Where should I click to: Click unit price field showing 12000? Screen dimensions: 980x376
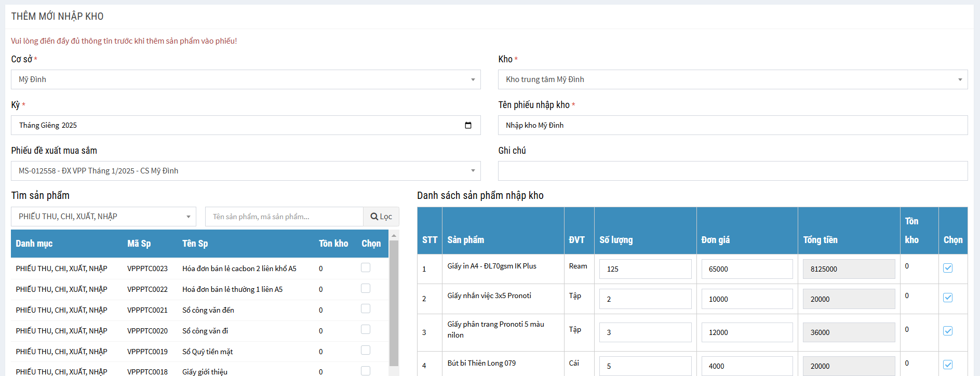[747, 332]
